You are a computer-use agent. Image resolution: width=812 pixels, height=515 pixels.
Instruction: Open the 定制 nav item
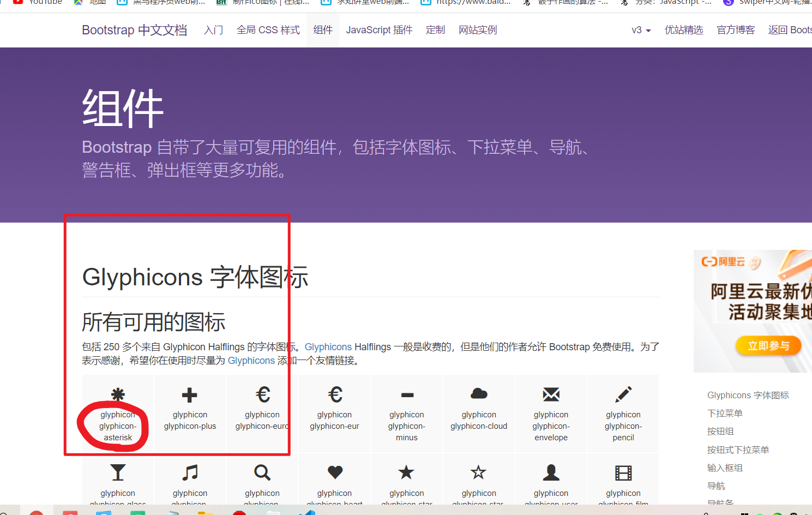pyautogui.click(x=436, y=30)
